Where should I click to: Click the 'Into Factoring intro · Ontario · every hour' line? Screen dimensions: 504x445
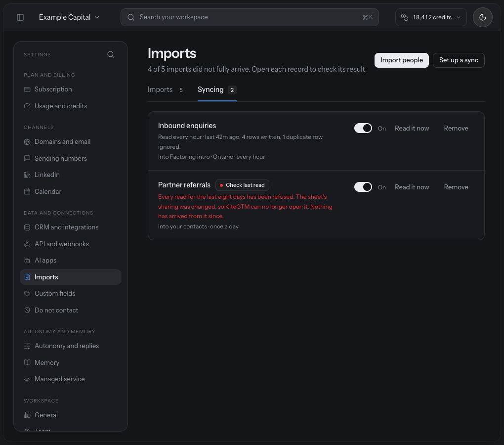coord(211,157)
